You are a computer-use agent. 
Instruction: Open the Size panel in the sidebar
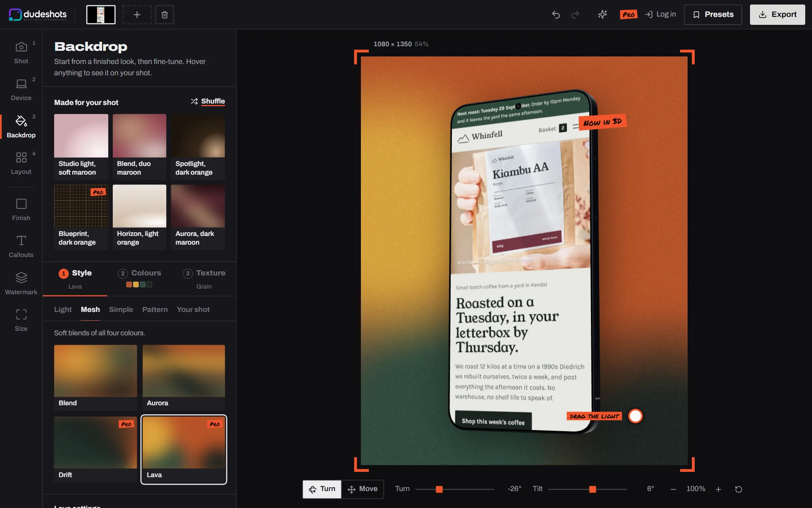coord(21,320)
